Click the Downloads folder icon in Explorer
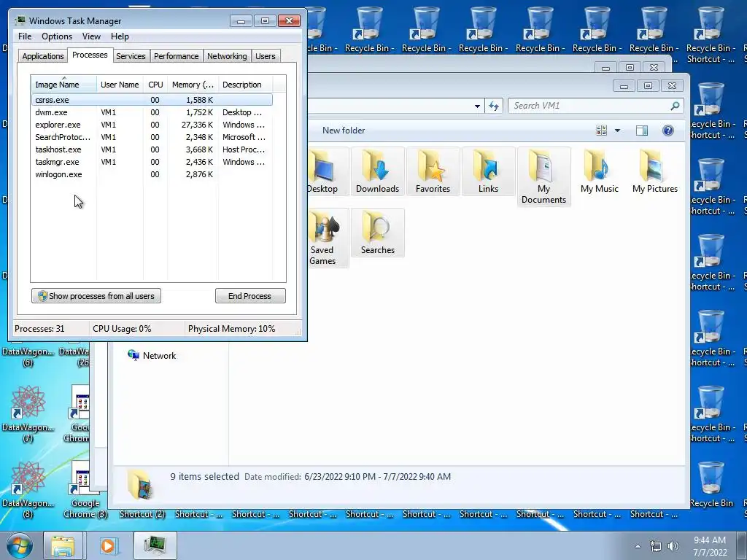Viewport: 747px width, 560px height. pyautogui.click(x=377, y=171)
